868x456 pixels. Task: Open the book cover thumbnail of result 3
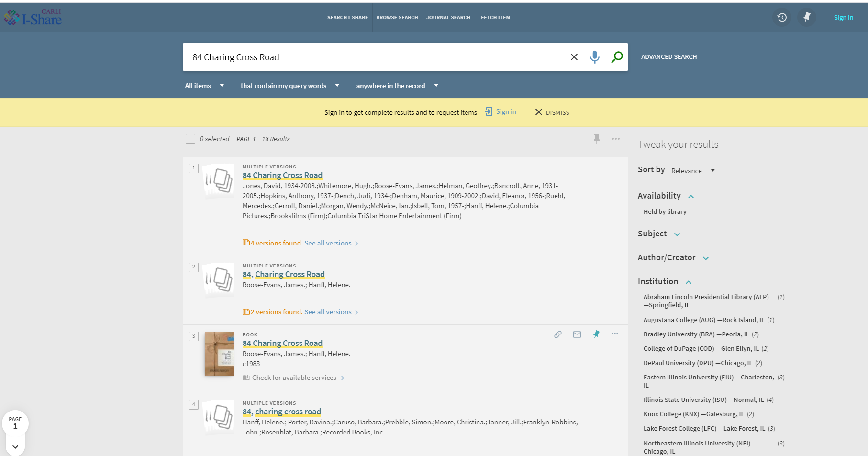(x=219, y=354)
